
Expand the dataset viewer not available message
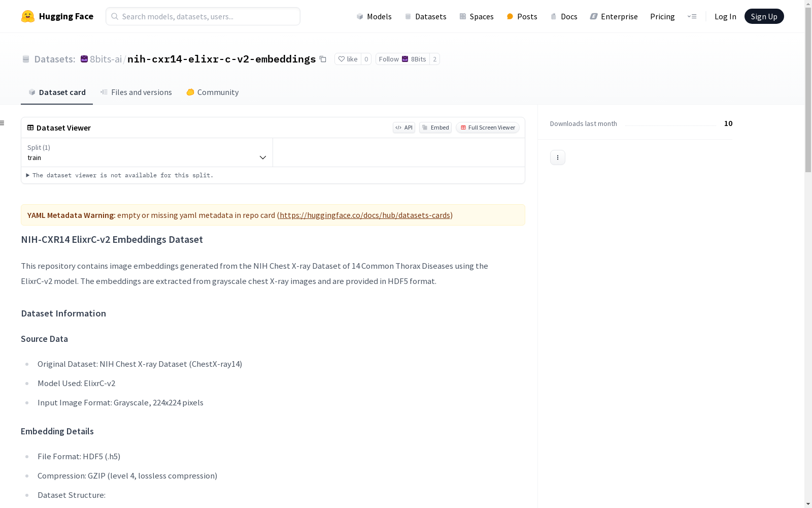tap(120, 175)
